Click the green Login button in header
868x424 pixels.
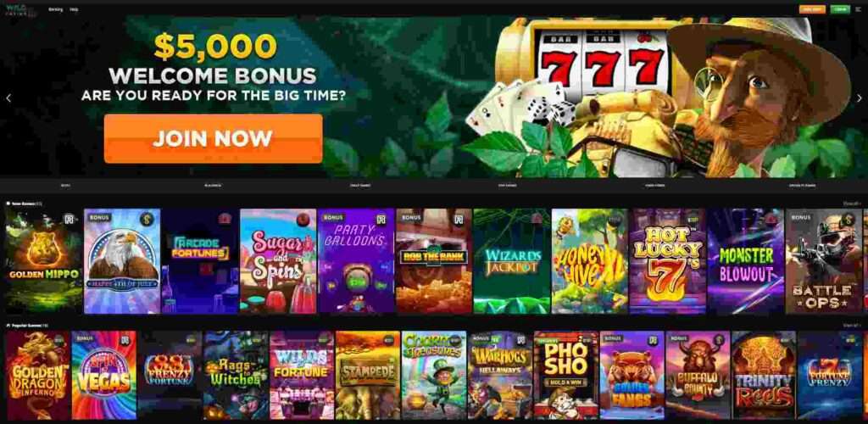click(840, 9)
